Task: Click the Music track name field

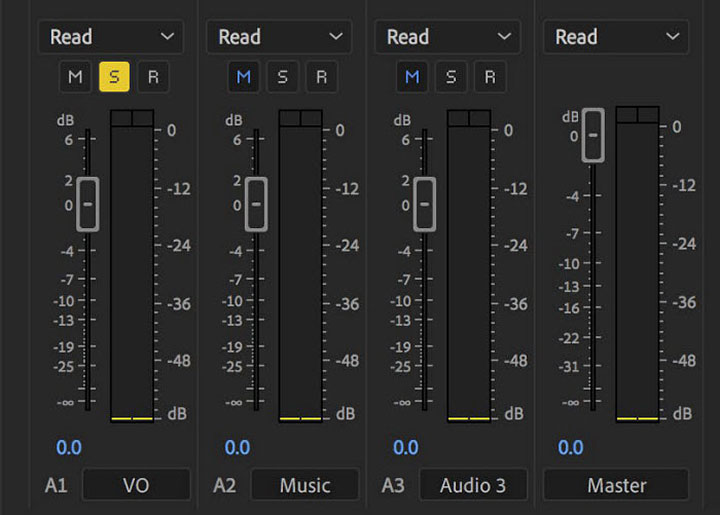Action: pos(304,485)
